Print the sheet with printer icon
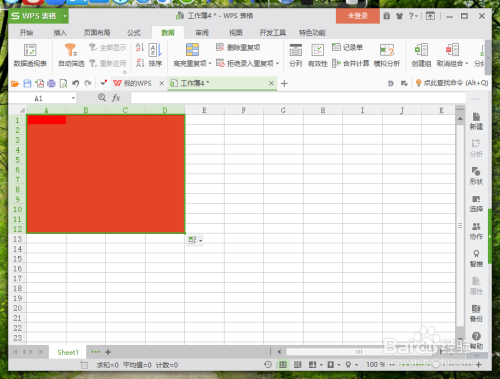500x379 pixels. tap(51, 83)
